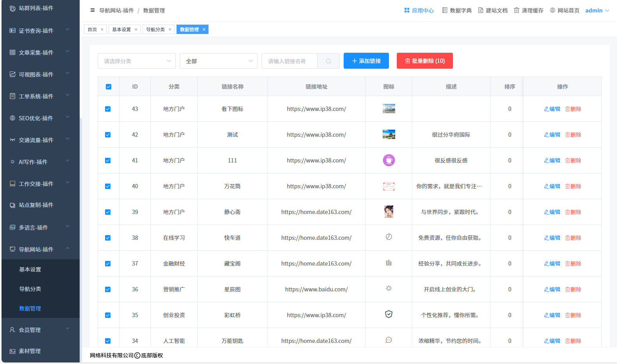Open 清理缓存 clear cache in header

[529, 11]
